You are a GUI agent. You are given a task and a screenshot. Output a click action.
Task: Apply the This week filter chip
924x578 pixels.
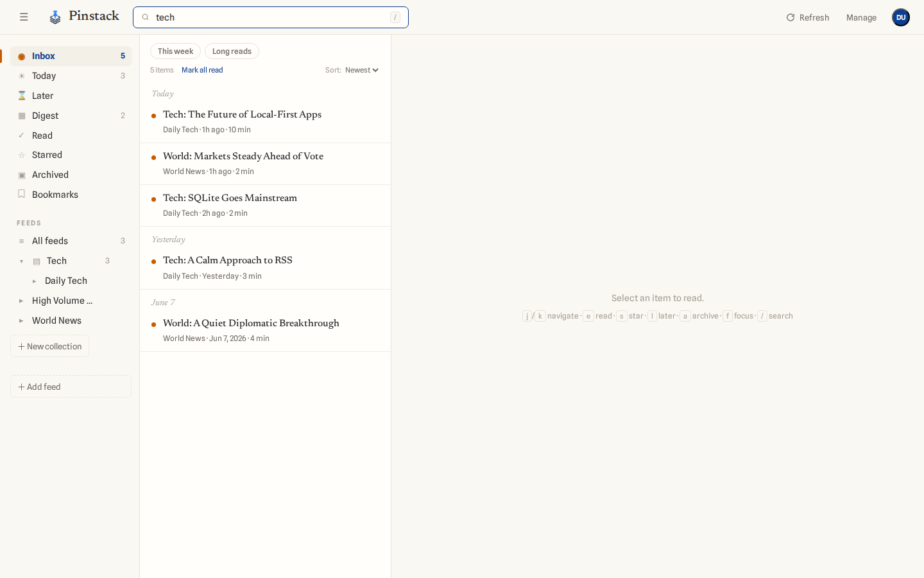[x=175, y=51]
